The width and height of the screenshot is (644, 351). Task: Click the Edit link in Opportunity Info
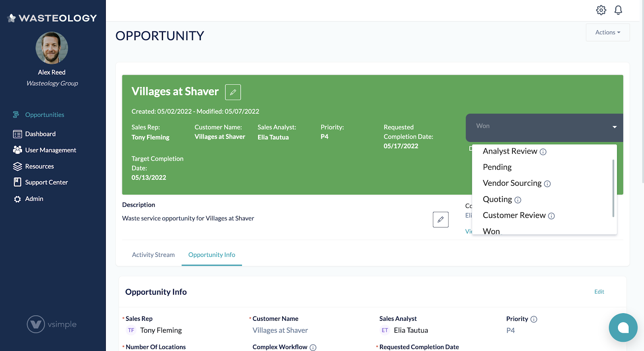click(599, 292)
